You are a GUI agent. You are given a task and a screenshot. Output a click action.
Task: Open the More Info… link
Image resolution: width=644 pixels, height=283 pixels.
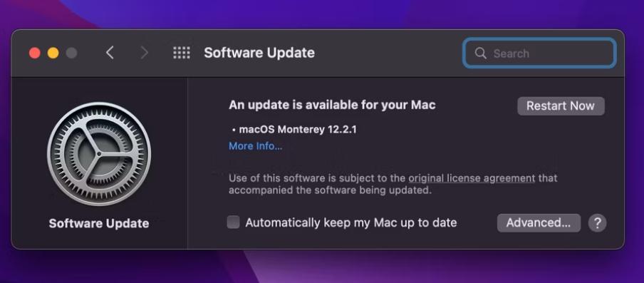tap(256, 146)
